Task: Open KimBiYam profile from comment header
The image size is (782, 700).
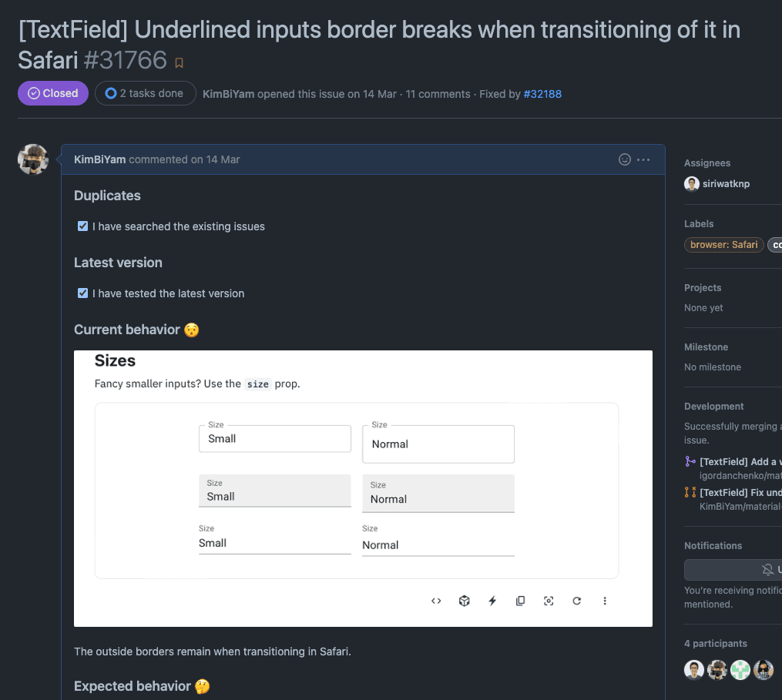Action: point(100,159)
